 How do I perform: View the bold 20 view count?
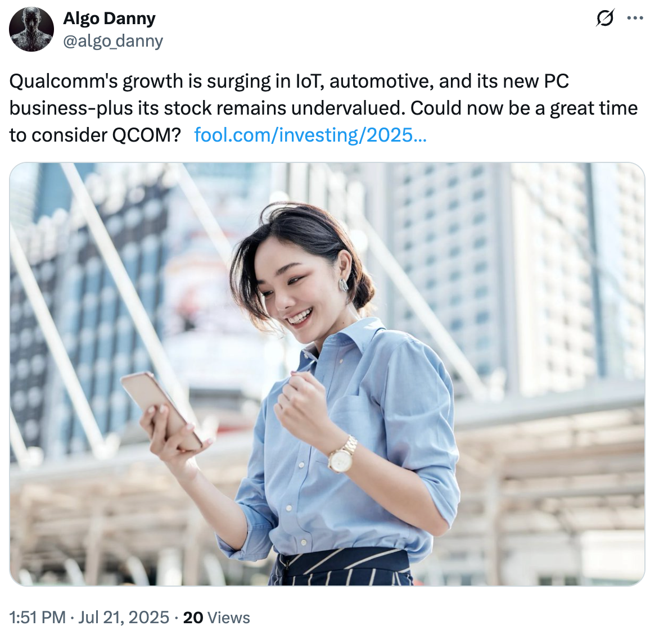click(x=193, y=618)
